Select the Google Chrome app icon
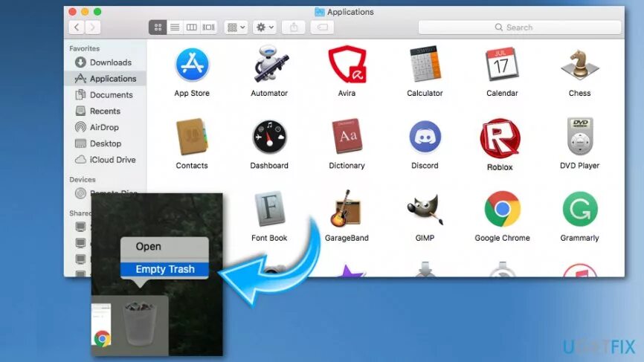Viewport: 644px width, 362px height. [502, 210]
